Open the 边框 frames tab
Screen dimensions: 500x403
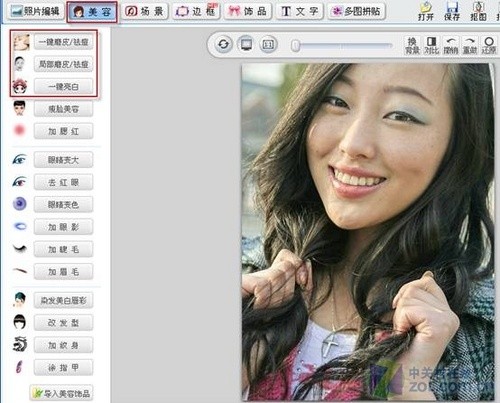click(x=196, y=12)
